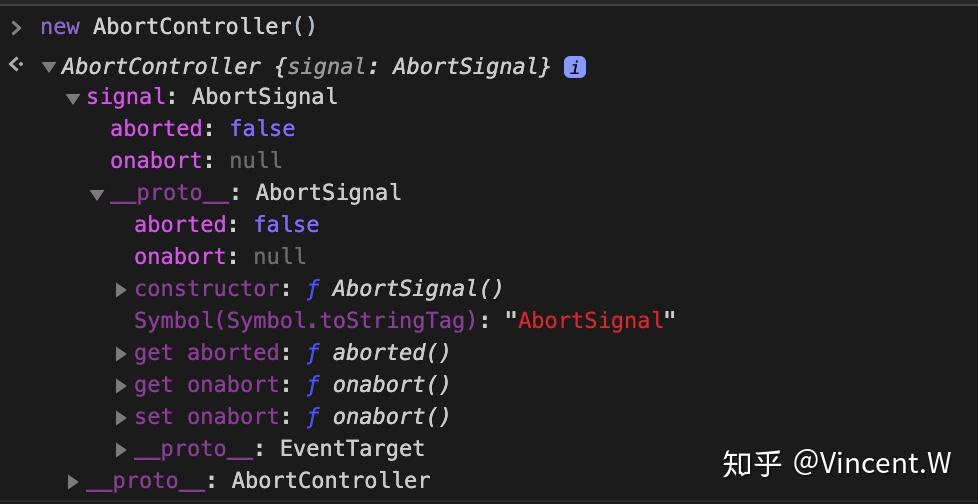
Task: Click the blue info icon beside AbortController
Action: 574,67
